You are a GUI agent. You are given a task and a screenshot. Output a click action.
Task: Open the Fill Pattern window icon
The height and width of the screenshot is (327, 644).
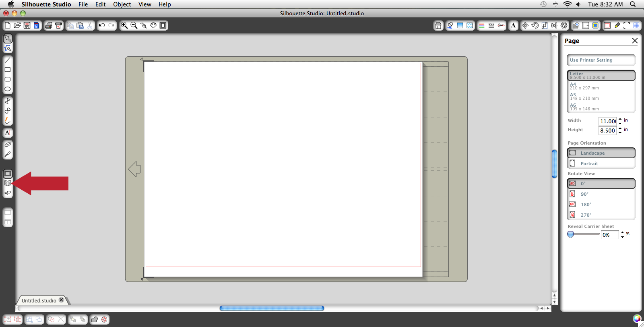[470, 25]
